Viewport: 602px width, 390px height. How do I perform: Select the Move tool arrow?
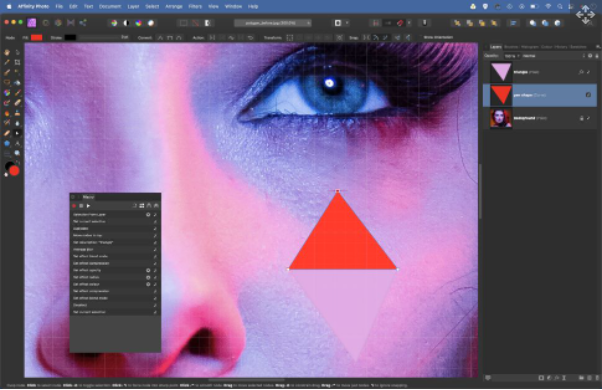pos(17,52)
